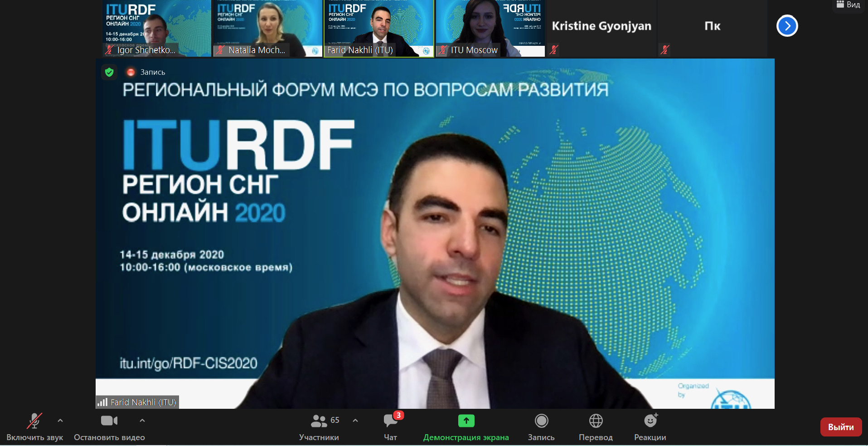This screenshot has height=446, width=868.
Task: Click muted mic icon on Natalia Moch
Action: tap(220, 50)
